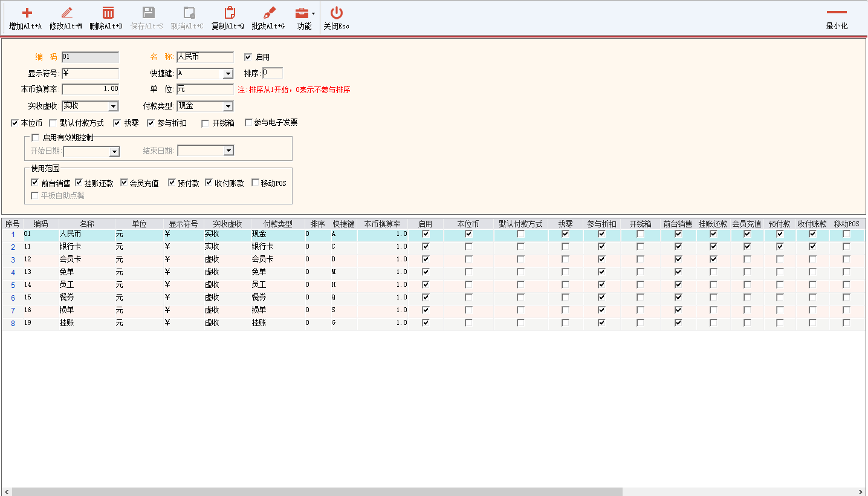
Task: Click the 显示符号 input field
Action: pyautogui.click(x=90, y=74)
